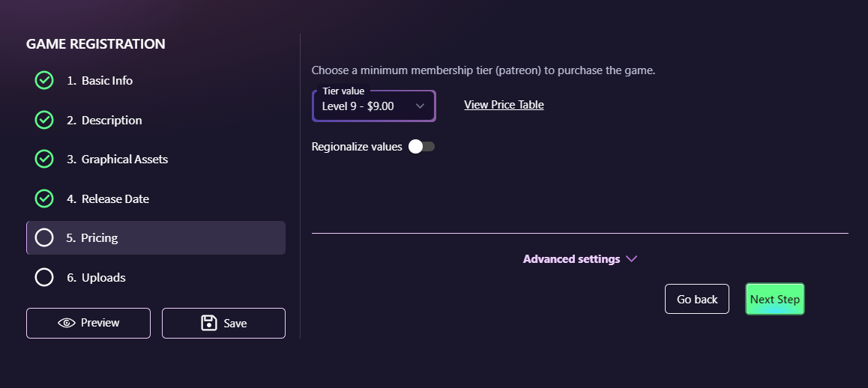Click the Next Step button
The height and width of the screenshot is (388, 868).
[774, 299]
